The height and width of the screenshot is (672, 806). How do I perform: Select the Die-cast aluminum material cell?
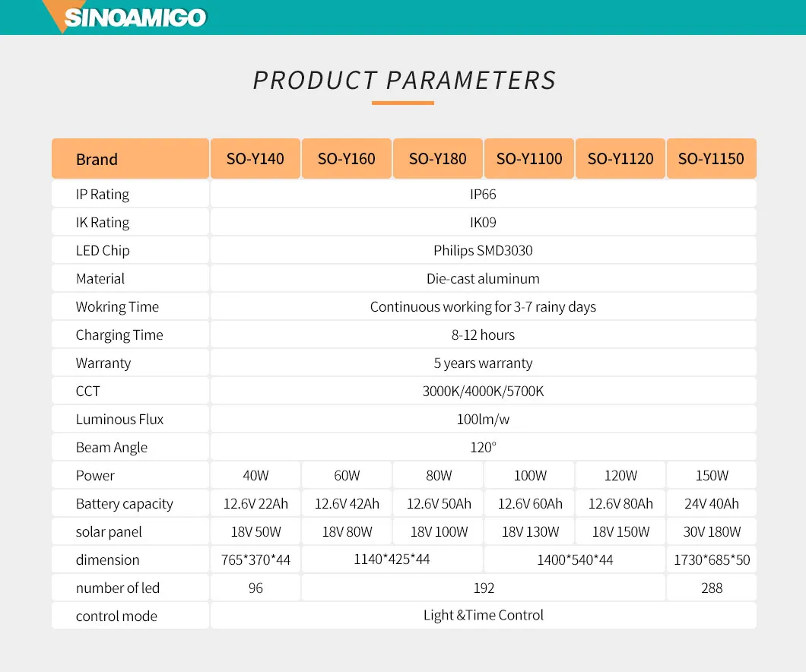pyautogui.click(x=483, y=278)
